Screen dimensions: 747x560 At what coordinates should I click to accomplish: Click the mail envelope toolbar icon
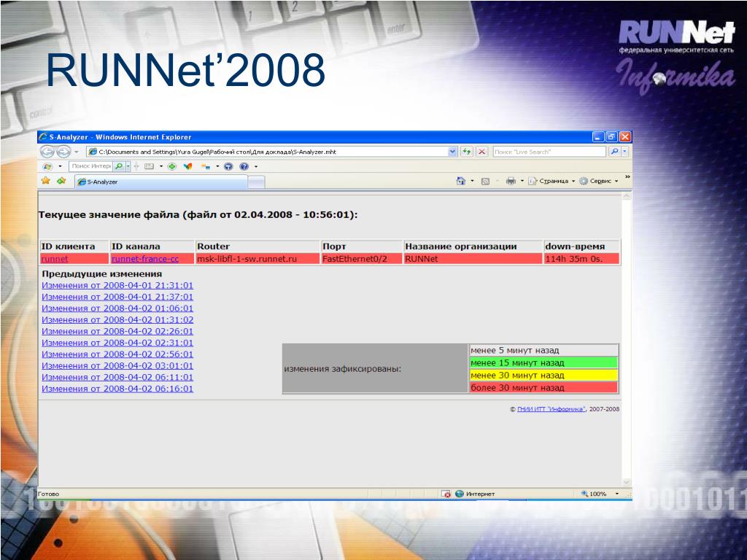(x=149, y=167)
